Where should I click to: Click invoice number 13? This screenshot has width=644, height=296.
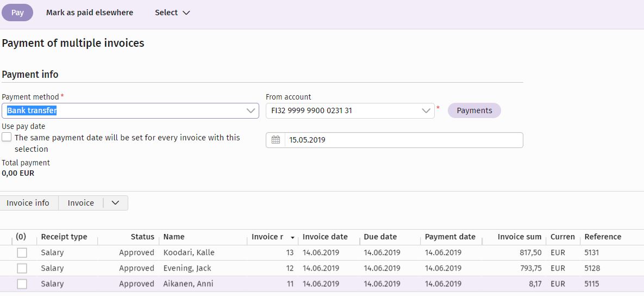[290, 252]
